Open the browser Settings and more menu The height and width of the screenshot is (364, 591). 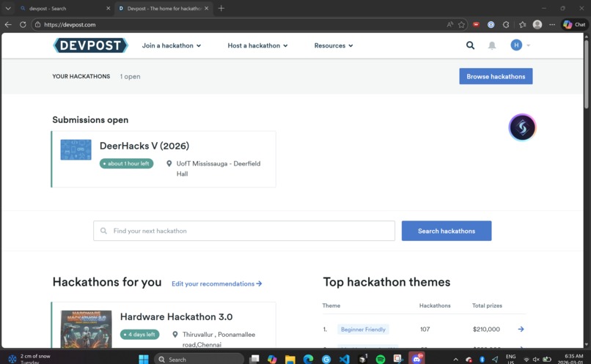click(x=552, y=24)
